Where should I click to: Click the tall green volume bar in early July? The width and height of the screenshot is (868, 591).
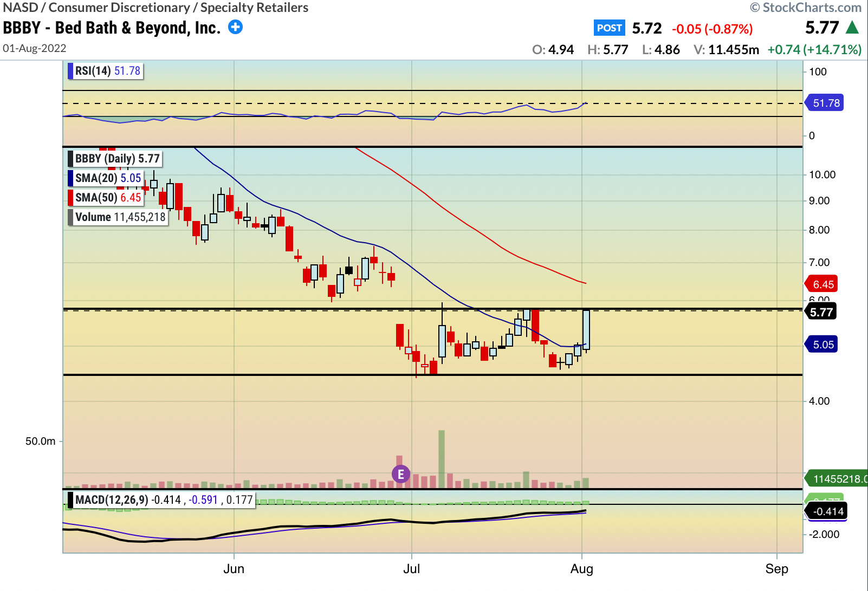[442, 459]
